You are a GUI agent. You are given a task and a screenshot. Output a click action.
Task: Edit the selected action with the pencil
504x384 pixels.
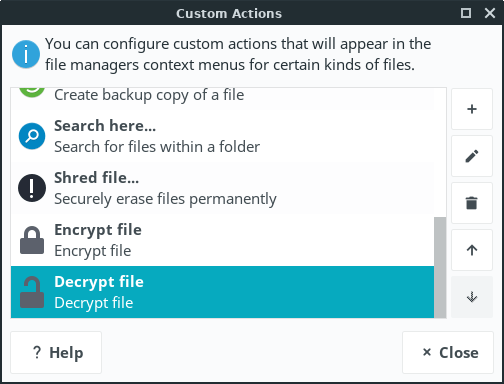[x=472, y=156]
